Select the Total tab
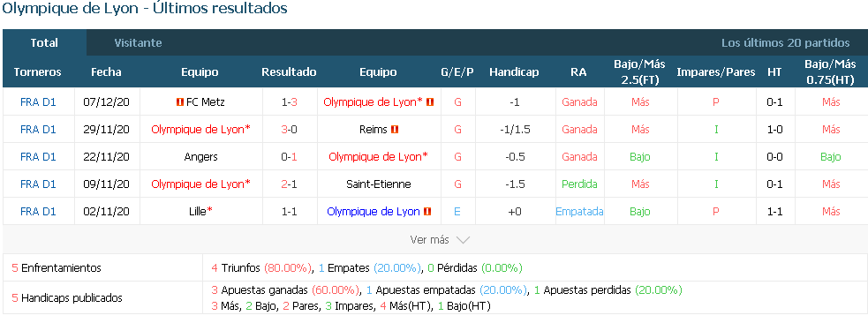868x323 pixels. (44, 42)
